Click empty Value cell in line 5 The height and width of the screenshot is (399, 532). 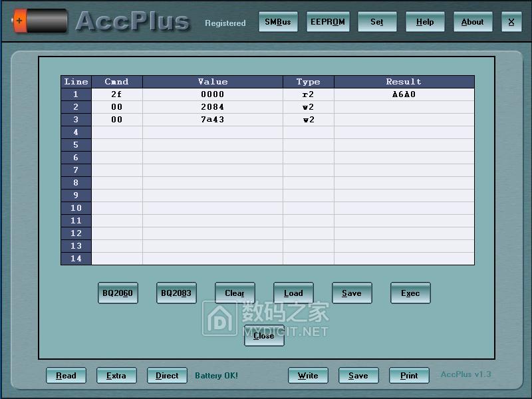click(x=213, y=145)
